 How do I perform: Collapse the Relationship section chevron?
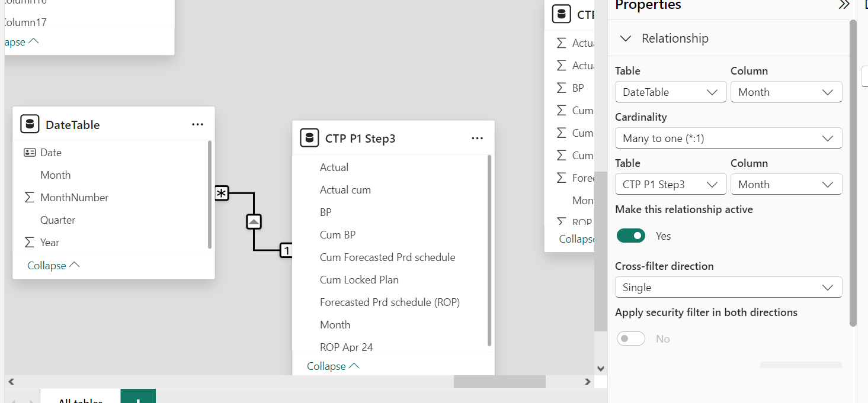point(626,38)
